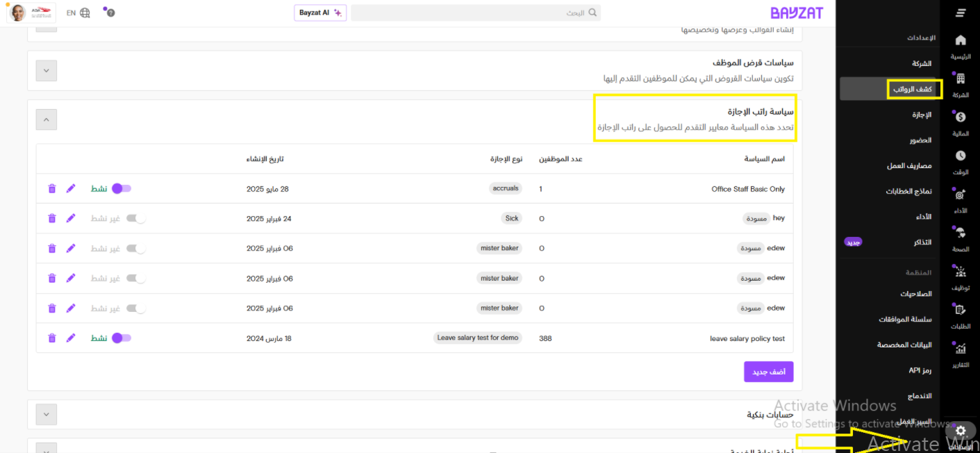Open the الوقت clock icon
980x453 pixels.
[961, 156]
